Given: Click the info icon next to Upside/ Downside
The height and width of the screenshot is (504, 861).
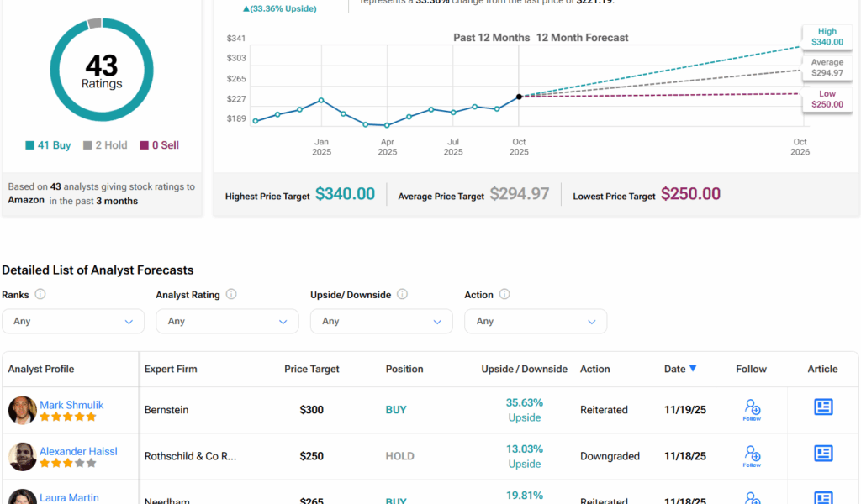Looking at the screenshot, I should [402, 295].
